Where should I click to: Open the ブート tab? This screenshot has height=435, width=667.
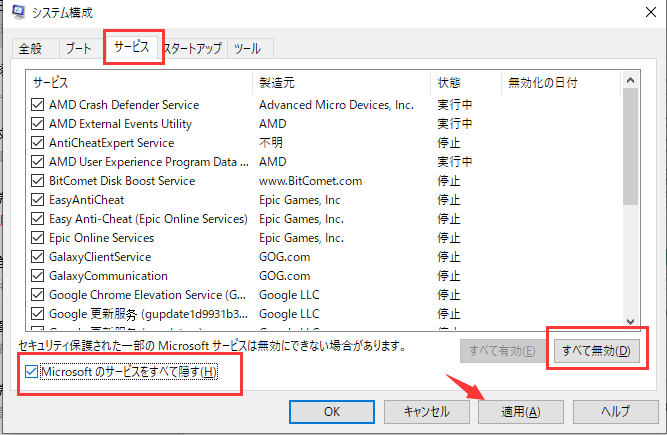[x=78, y=49]
